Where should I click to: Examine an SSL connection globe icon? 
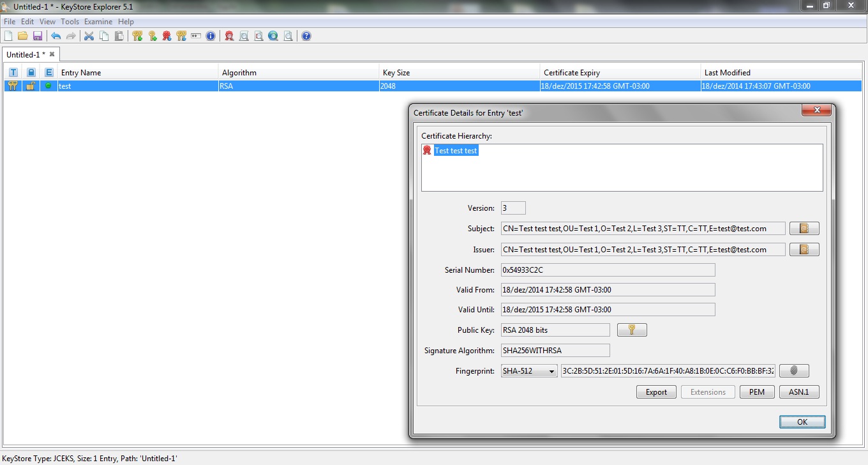[x=273, y=36]
